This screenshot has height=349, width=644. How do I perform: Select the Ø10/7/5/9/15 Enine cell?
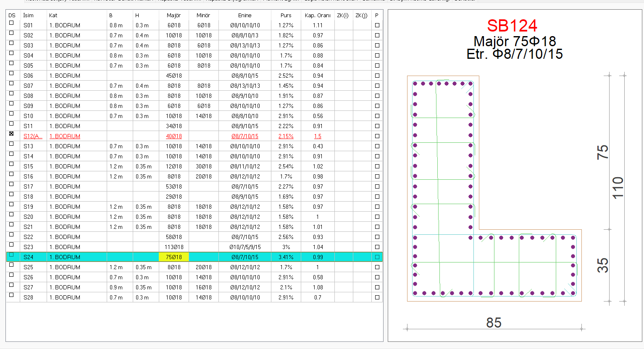pos(245,247)
